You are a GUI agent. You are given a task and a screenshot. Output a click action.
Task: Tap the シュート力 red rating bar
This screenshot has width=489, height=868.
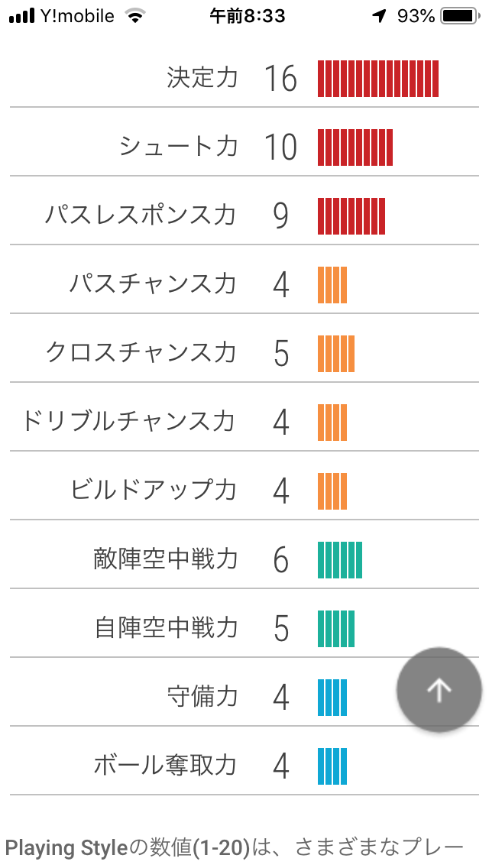[x=355, y=147]
